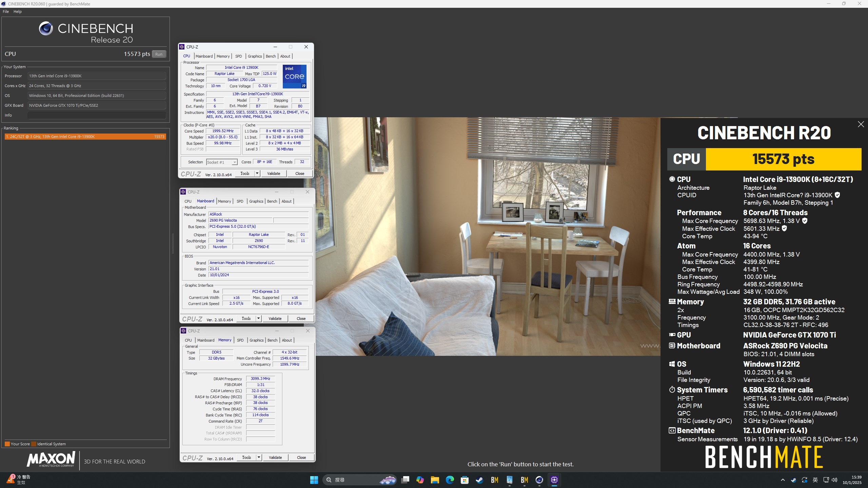Click the CPU-Z title icon in the CPU window
Image resolution: width=868 pixels, height=488 pixels.
[x=182, y=47]
